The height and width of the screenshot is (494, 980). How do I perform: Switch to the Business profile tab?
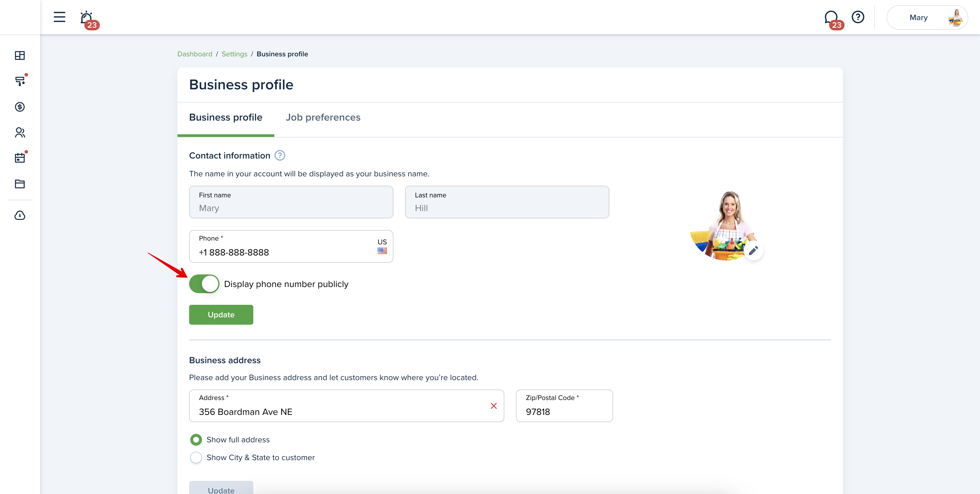tap(226, 118)
